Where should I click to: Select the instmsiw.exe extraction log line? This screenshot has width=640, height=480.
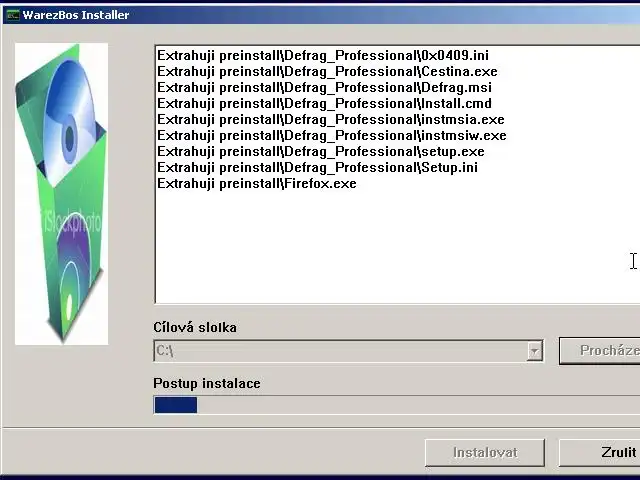point(332,135)
